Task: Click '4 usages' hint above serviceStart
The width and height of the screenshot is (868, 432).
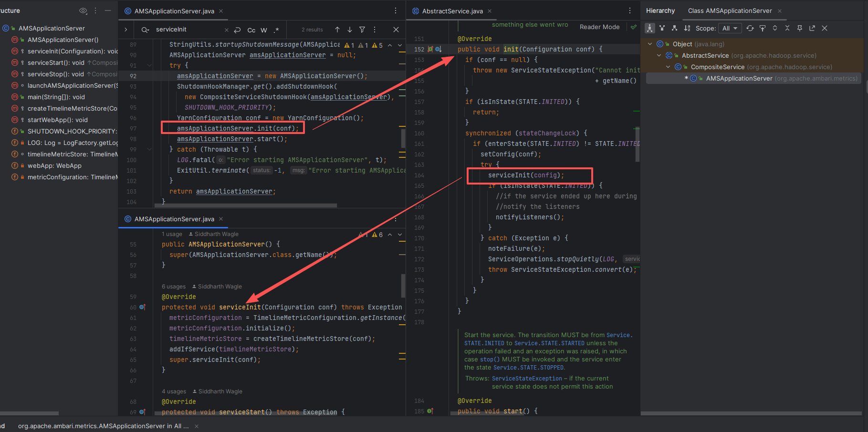Action: point(174,391)
